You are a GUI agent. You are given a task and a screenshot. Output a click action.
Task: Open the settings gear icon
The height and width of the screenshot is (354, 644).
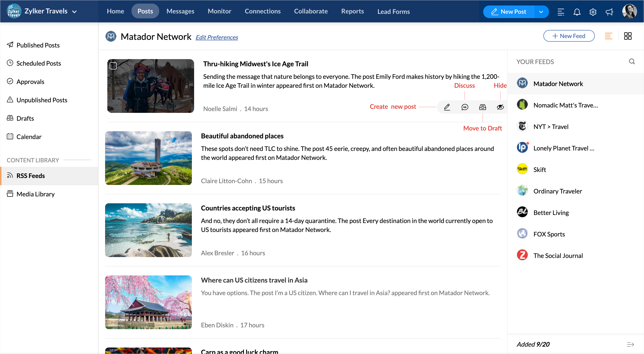click(x=593, y=12)
